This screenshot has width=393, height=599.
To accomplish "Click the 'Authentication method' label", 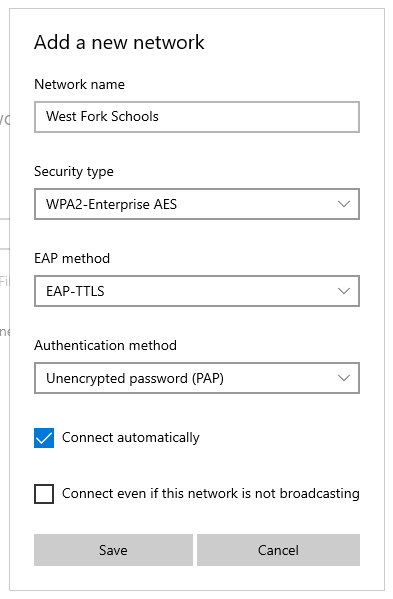I will (x=105, y=346).
